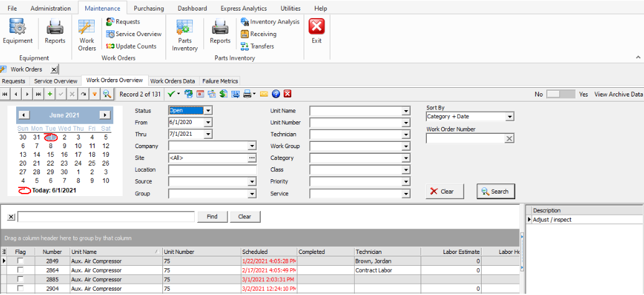Check flag box for work order 2904
644x295 pixels.
pyautogui.click(x=20, y=288)
